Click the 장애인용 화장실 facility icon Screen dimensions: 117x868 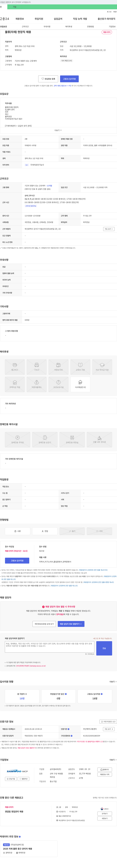(72, 440)
